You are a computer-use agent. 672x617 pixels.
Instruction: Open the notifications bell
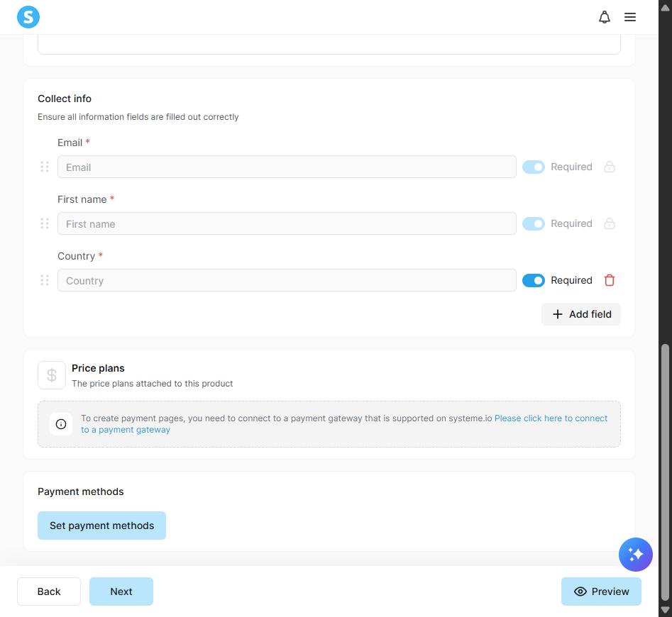pyautogui.click(x=605, y=17)
